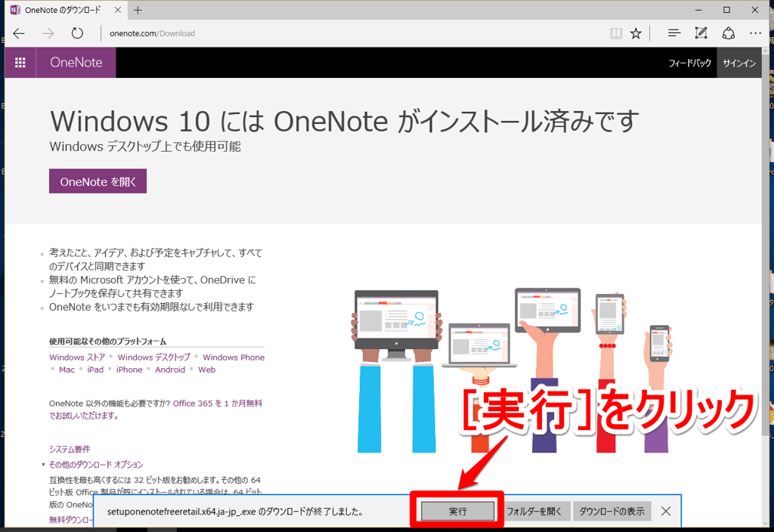Open the Windows ストア link
This screenshot has width=774, height=532.
click(x=77, y=357)
